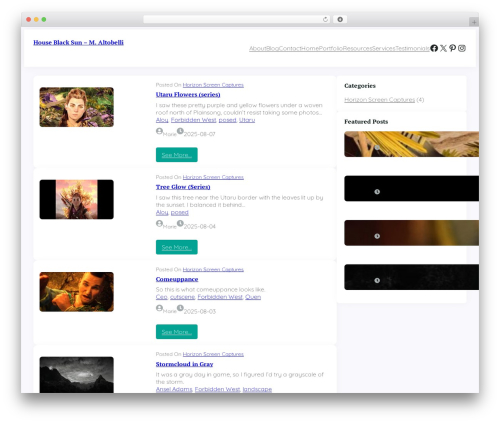
Task: Open the Resources menu item
Action: (x=357, y=49)
